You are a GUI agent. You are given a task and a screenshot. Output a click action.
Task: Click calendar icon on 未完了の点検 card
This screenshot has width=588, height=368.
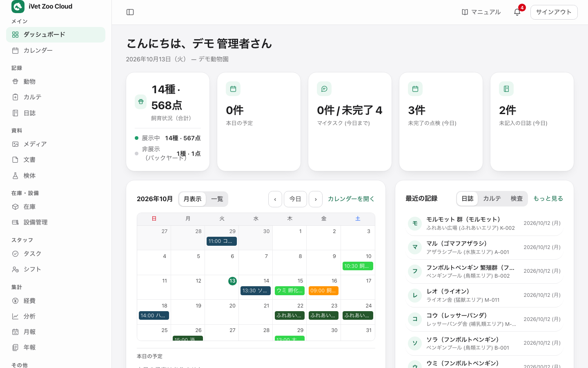[x=415, y=89]
